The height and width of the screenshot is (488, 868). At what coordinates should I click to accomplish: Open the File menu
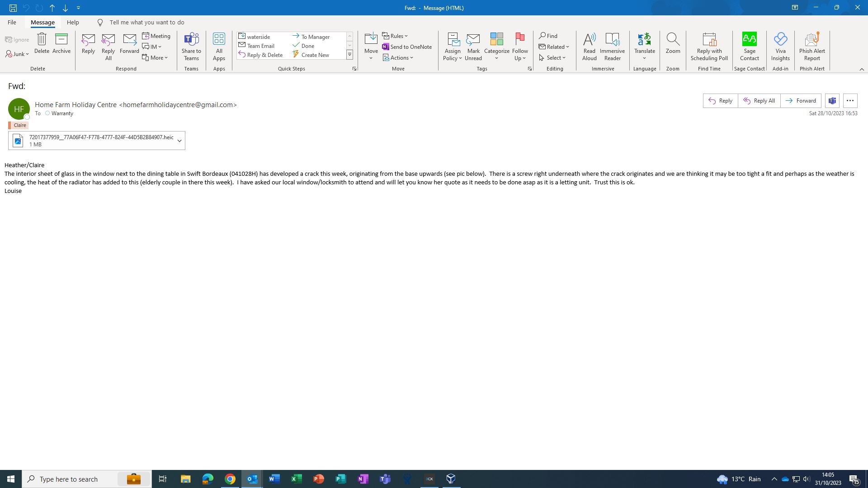[12, 22]
